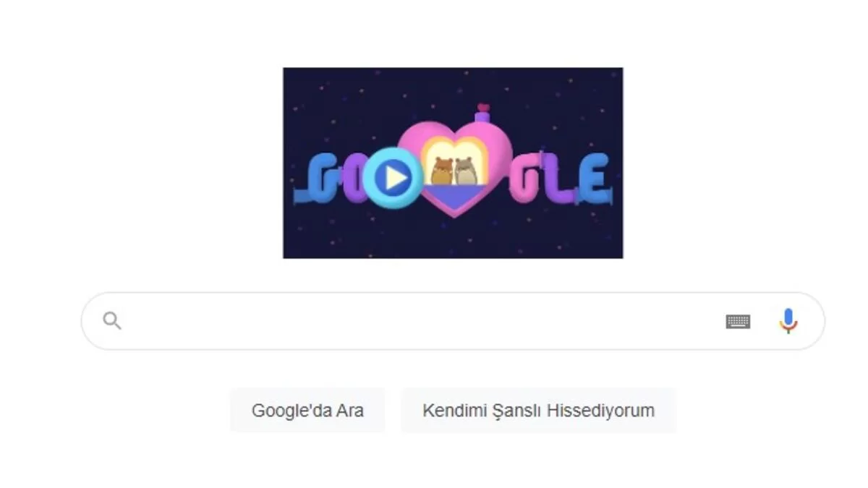868x488 pixels.
Task: Select the gray hamster on the right
Action: tap(465, 172)
